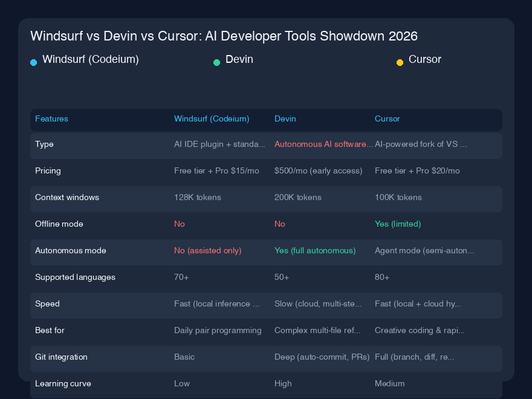Click the green 'Yes (limited)' cell
Viewport: 532px width, 399px height.
click(x=398, y=224)
